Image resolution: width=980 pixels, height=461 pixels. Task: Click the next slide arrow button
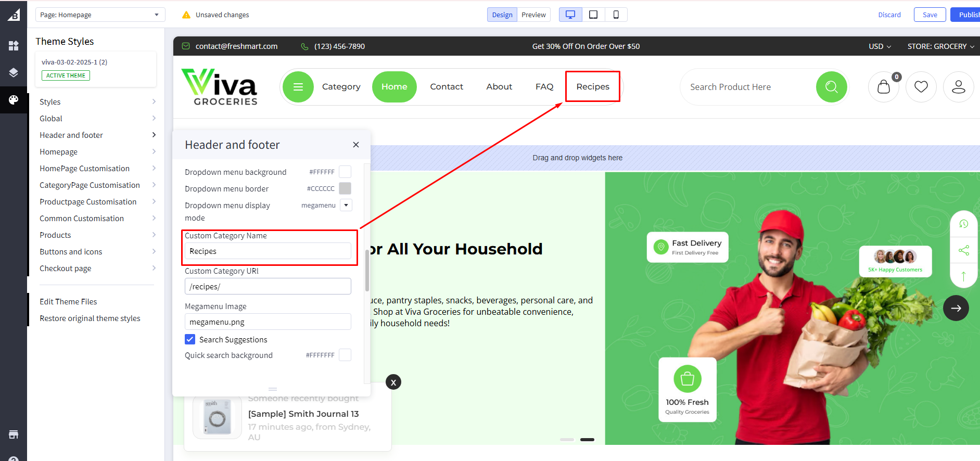(x=956, y=308)
